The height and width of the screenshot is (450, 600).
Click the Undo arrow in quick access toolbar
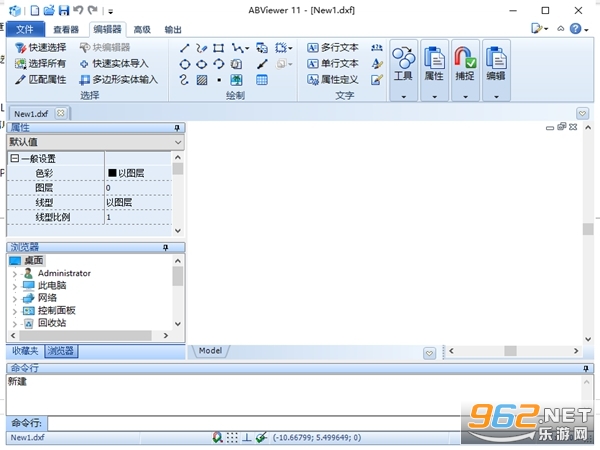pos(78,10)
